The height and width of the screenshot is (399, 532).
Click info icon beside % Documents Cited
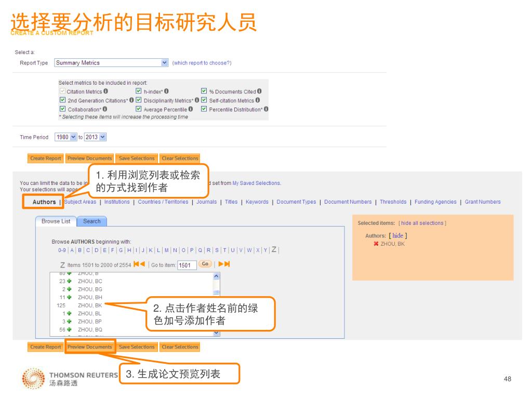(x=259, y=91)
